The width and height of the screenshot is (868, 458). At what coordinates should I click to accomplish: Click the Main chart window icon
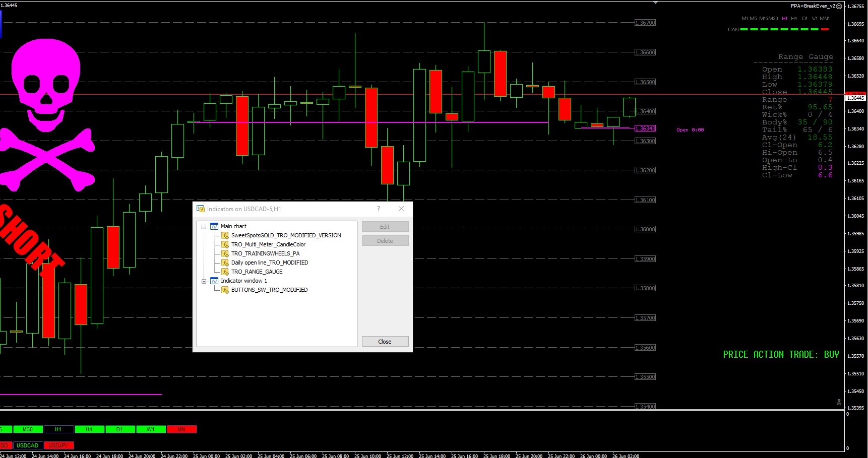point(214,226)
